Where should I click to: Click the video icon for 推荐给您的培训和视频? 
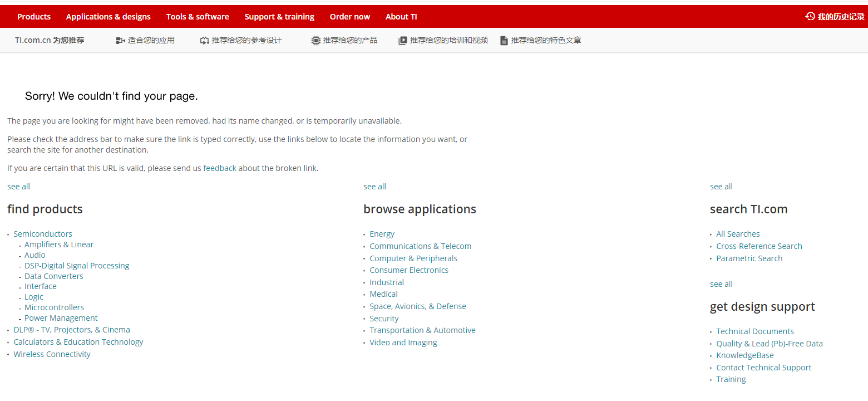(403, 41)
